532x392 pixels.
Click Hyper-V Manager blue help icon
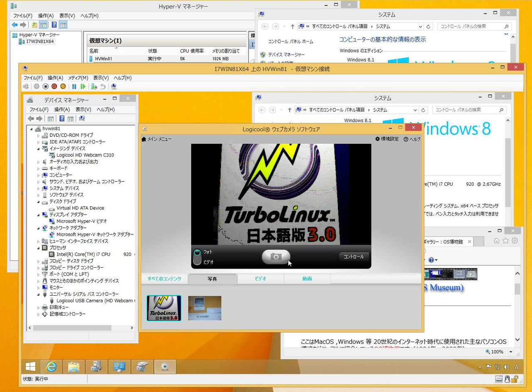pyautogui.click(x=54, y=25)
